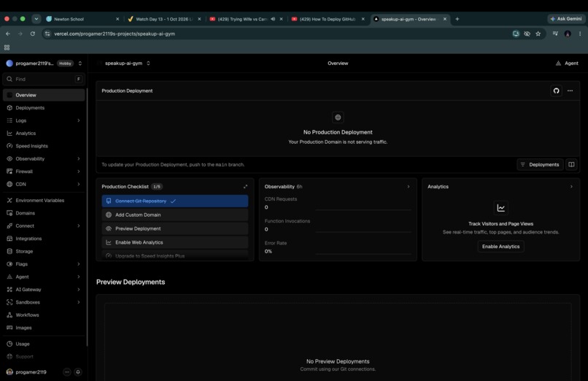The width and height of the screenshot is (588, 381).
Task: Expand the Sandboxes submenu
Action: coord(79,302)
